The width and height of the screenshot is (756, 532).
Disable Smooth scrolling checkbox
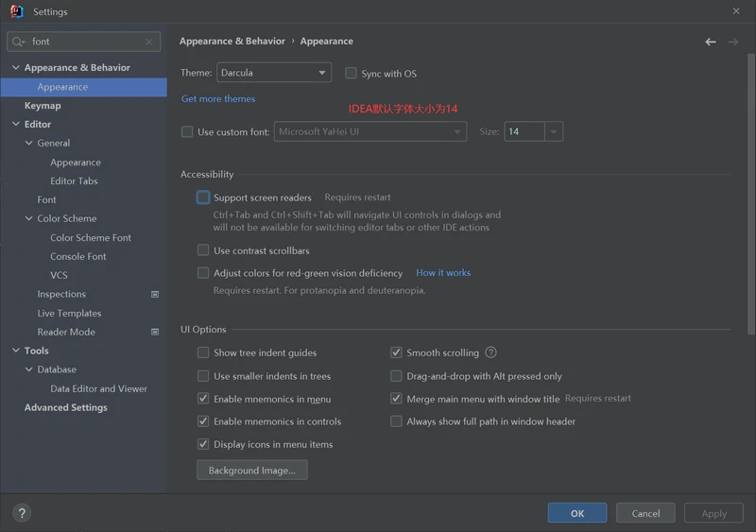[x=397, y=352]
